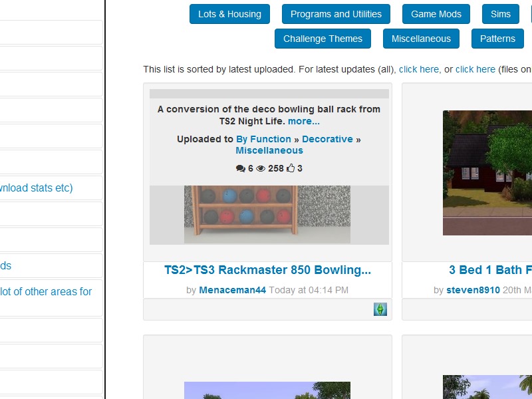Browse the Game Mods section
This screenshot has height=399, width=532.
[x=436, y=14]
